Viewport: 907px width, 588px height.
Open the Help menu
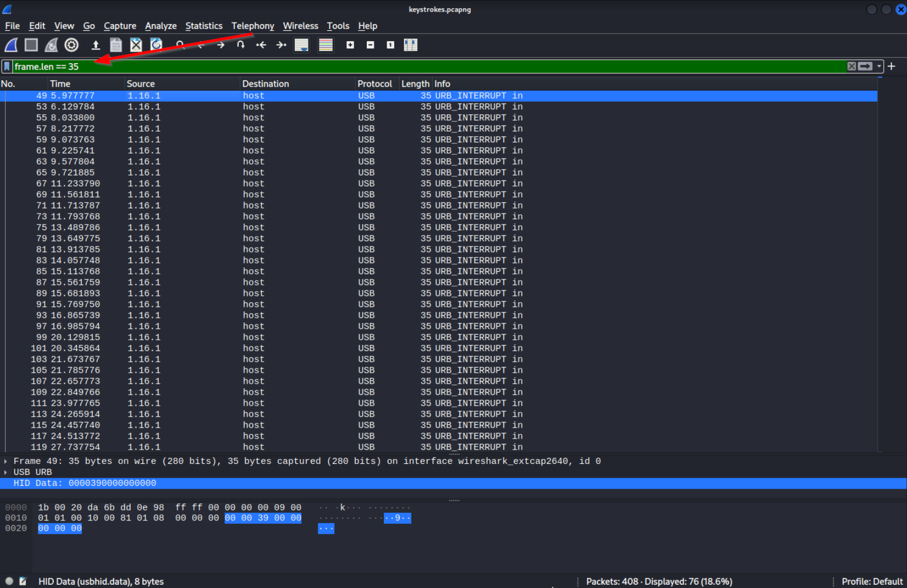pos(367,26)
